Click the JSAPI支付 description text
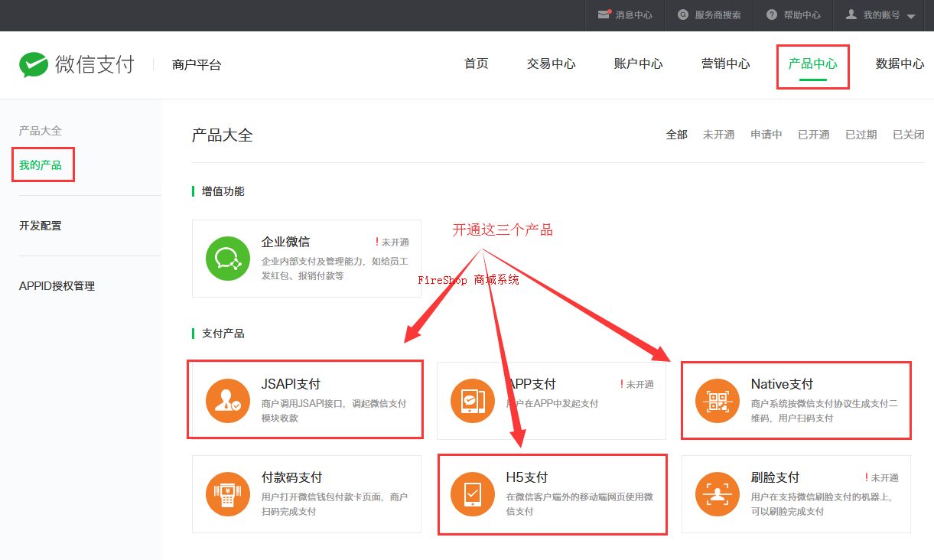Viewport: 934px width, 560px height. point(334,411)
